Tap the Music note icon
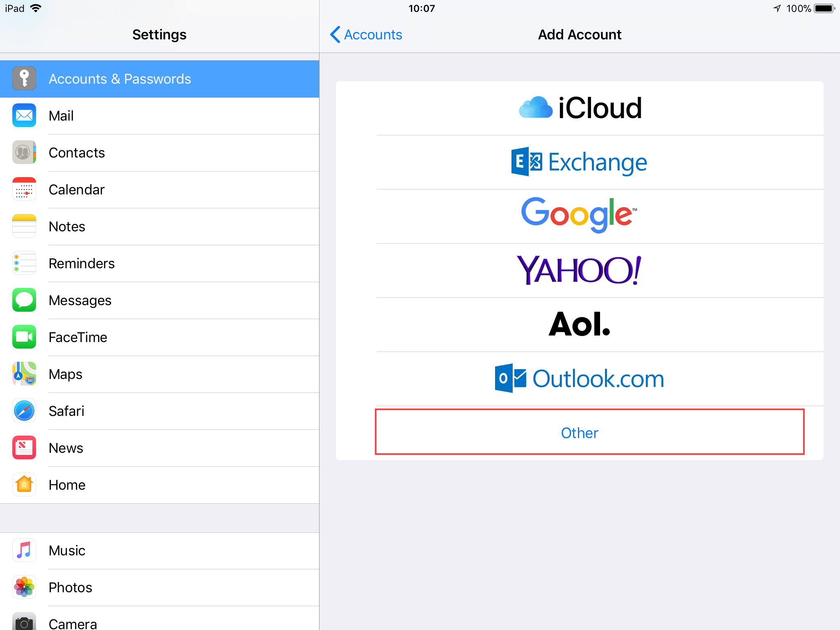Image resolution: width=840 pixels, height=630 pixels. (24, 550)
